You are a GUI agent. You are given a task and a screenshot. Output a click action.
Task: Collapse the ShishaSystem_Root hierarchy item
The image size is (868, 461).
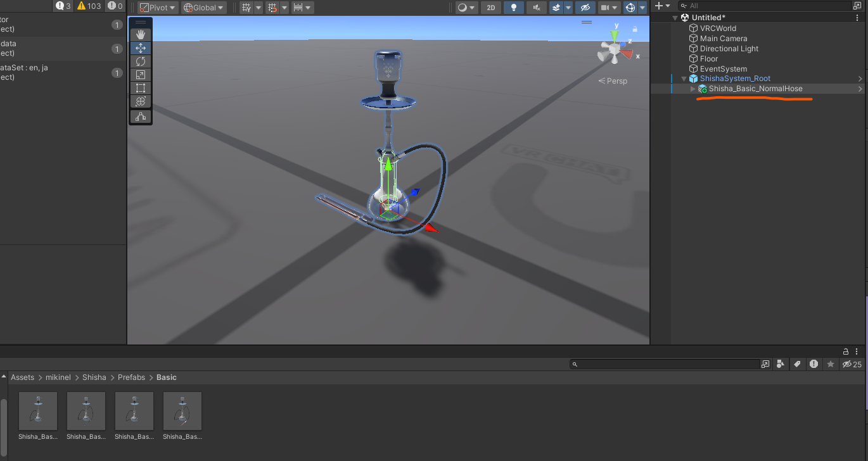(x=684, y=79)
